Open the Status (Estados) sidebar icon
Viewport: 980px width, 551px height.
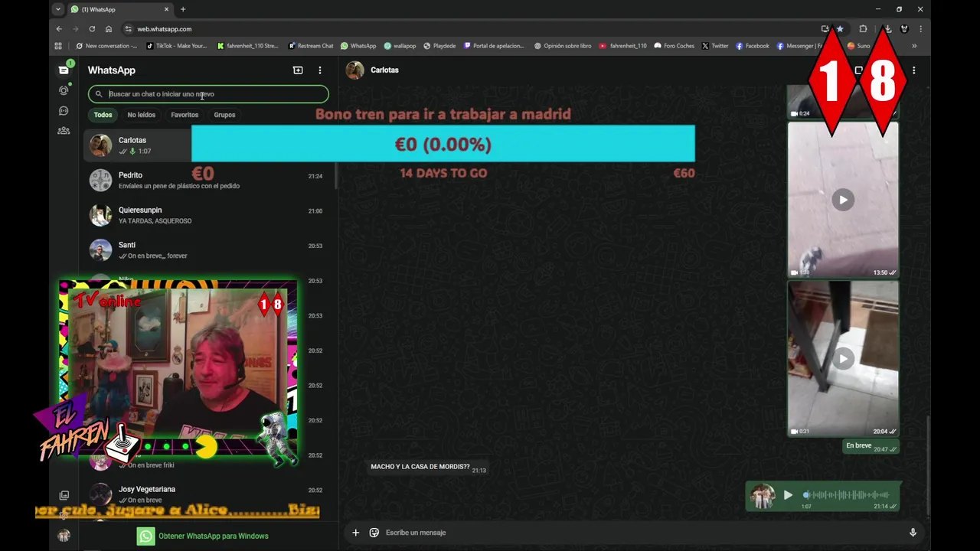[64, 90]
